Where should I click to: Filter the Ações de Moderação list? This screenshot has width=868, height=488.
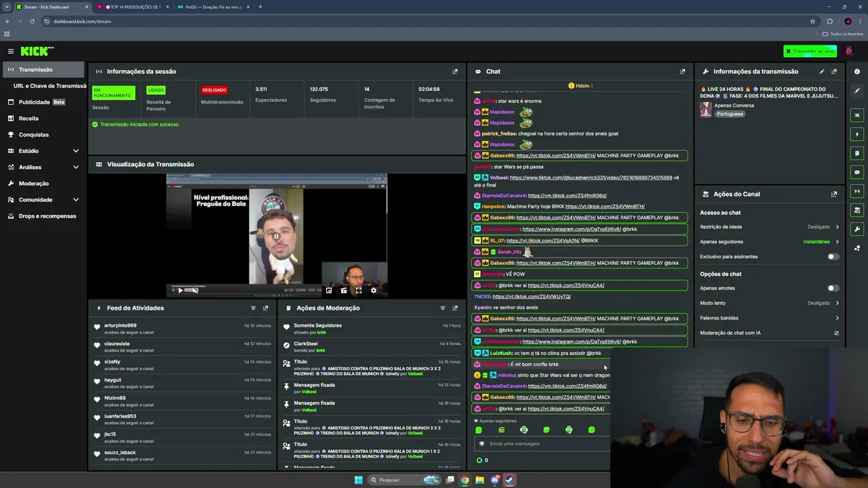tap(443, 308)
